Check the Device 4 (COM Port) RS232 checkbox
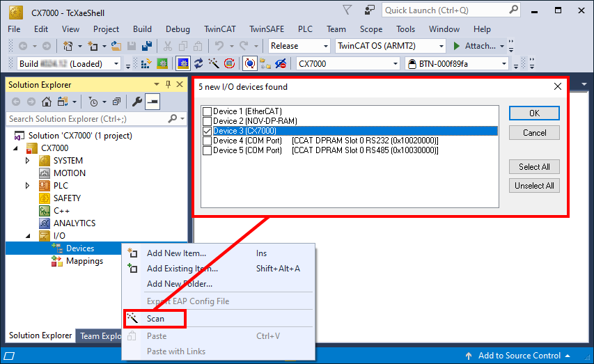This screenshot has width=594, height=364. (x=207, y=141)
